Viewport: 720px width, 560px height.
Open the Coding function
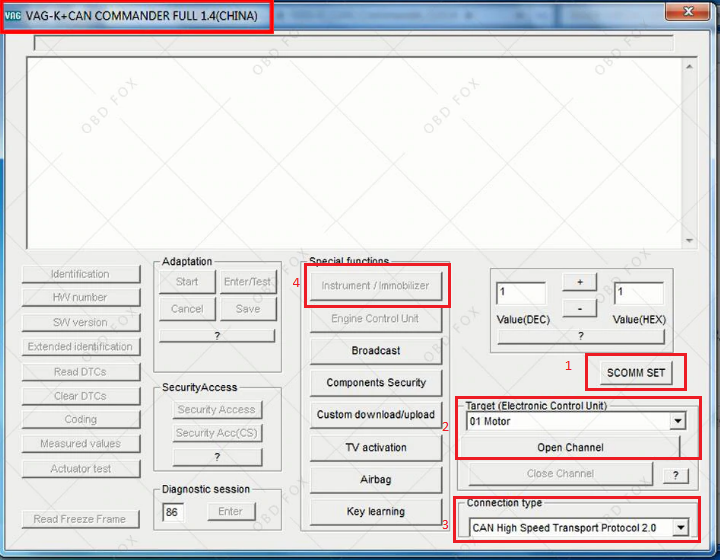pyautogui.click(x=81, y=420)
